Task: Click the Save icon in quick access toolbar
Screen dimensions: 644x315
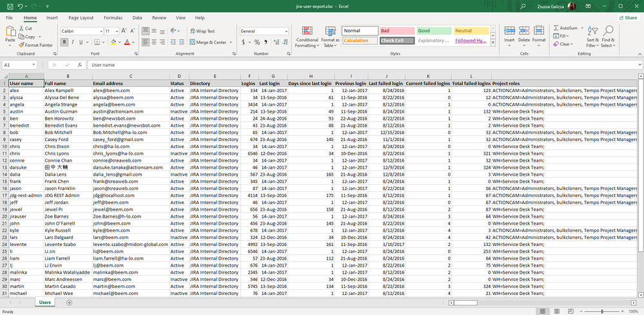Action: tap(9, 6)
